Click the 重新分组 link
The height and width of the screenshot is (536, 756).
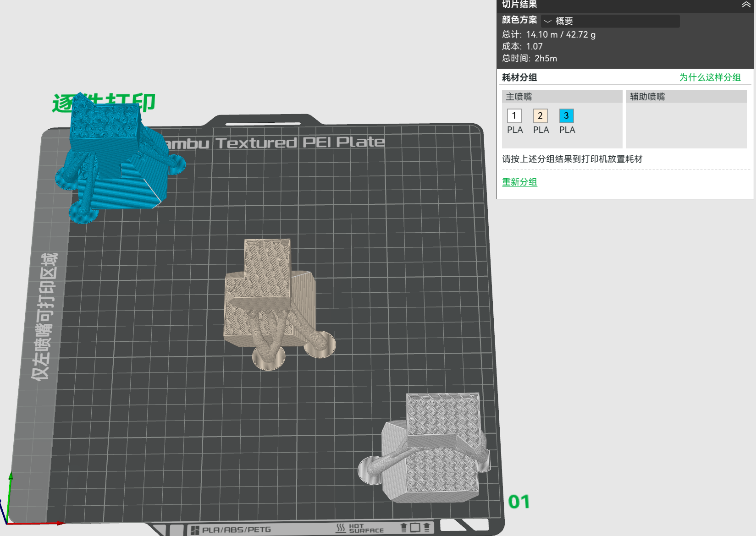[x=519, y=182]
